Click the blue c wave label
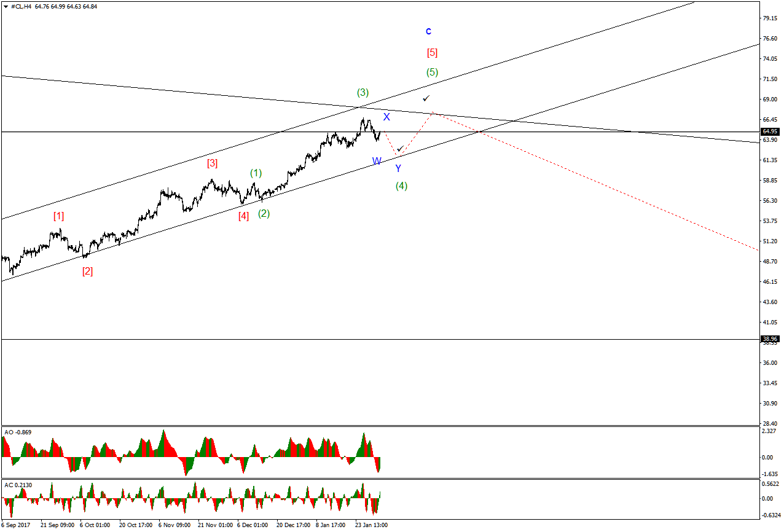 click(x=428, y=31)
